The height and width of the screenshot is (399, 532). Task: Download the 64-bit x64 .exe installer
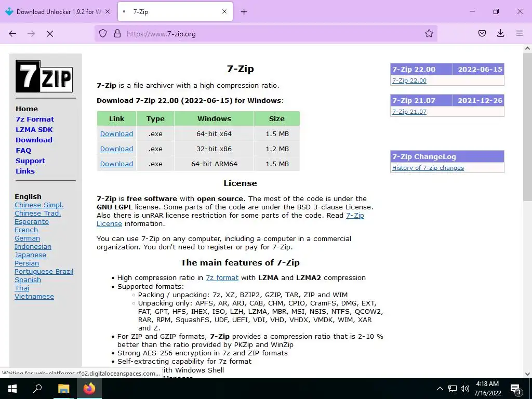pyautogui.click(x=116, y=134)
